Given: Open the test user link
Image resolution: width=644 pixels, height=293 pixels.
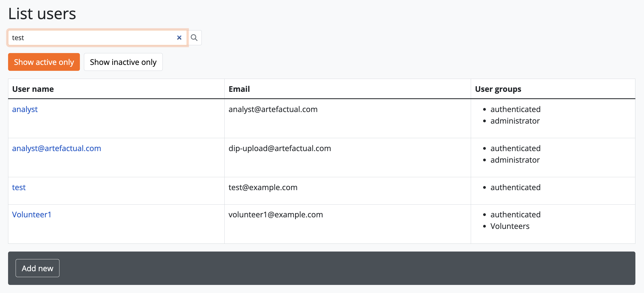Looking at the screenshot, I should point(19,187).
